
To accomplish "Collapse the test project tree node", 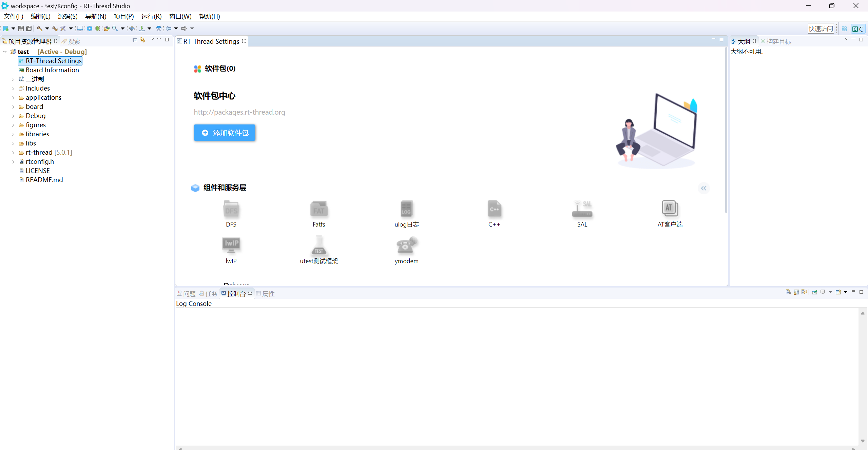I will 5,52.
